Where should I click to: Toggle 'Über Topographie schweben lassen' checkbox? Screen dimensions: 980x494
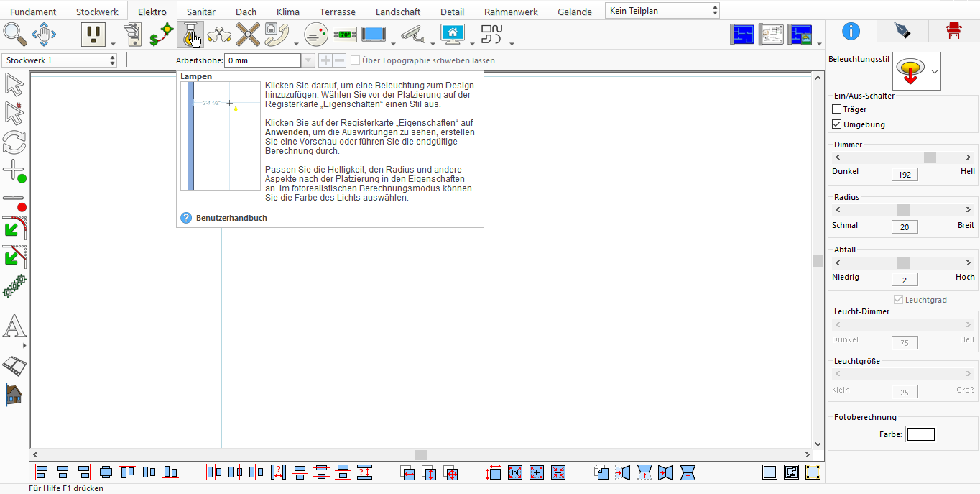[355, 60]
